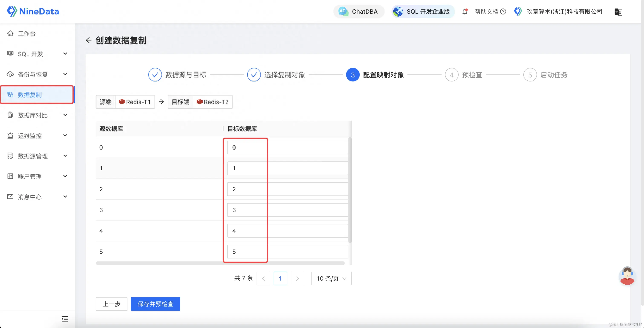Click the ChatDBA AI button
Screen dimensions: 644x328
(x=359, y=11)
